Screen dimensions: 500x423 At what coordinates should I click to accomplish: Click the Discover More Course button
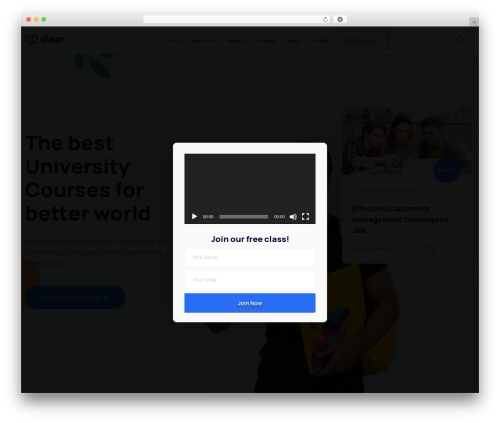coord(75,297)
